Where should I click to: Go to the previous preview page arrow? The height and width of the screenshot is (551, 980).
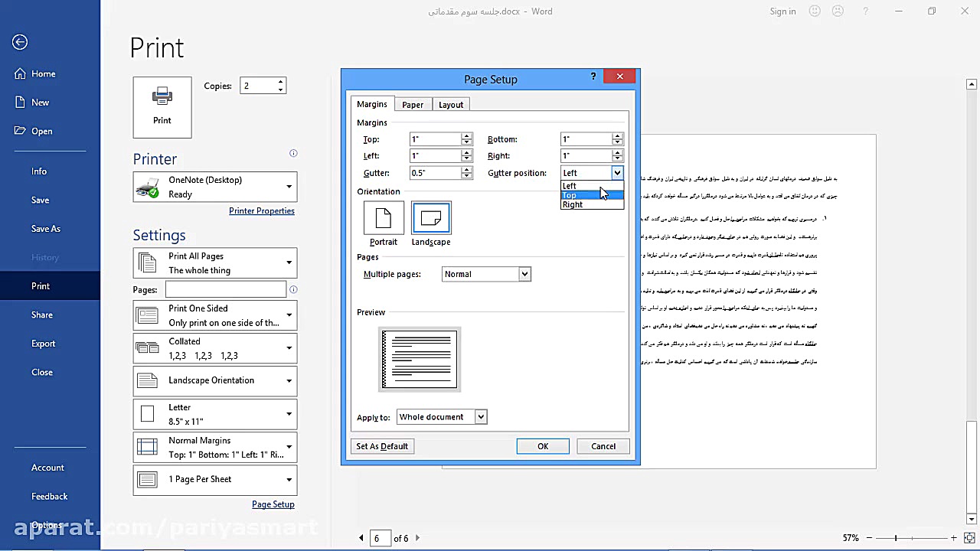(x=361, y=538)
